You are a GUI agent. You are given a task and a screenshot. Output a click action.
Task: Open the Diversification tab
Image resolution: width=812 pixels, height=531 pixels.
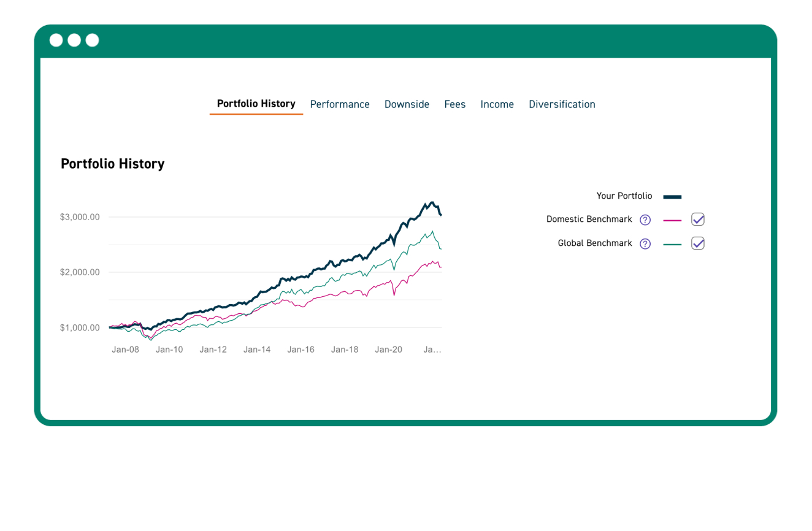pyautogui.click(x=562, y=104)
